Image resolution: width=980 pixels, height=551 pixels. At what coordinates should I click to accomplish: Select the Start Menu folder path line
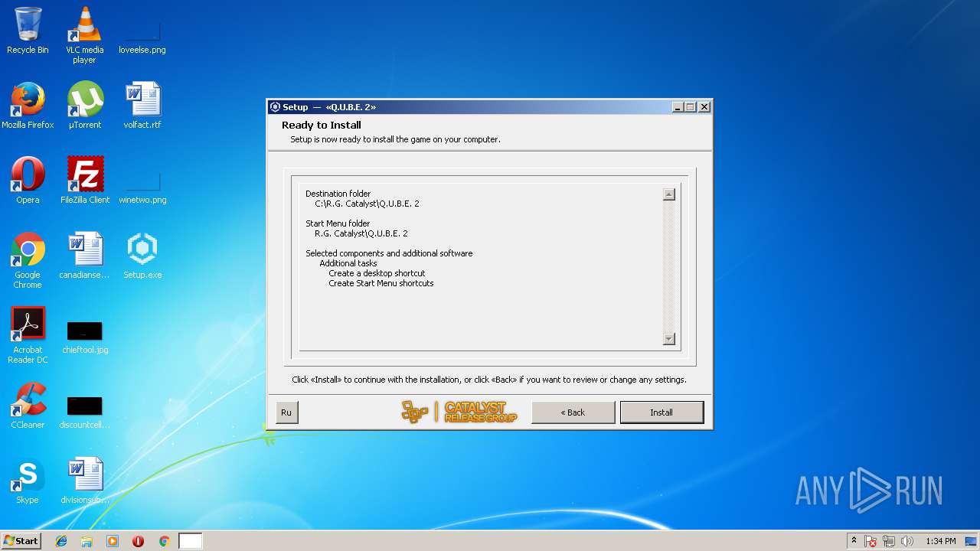pyautogui.click(x=361, y=233)
